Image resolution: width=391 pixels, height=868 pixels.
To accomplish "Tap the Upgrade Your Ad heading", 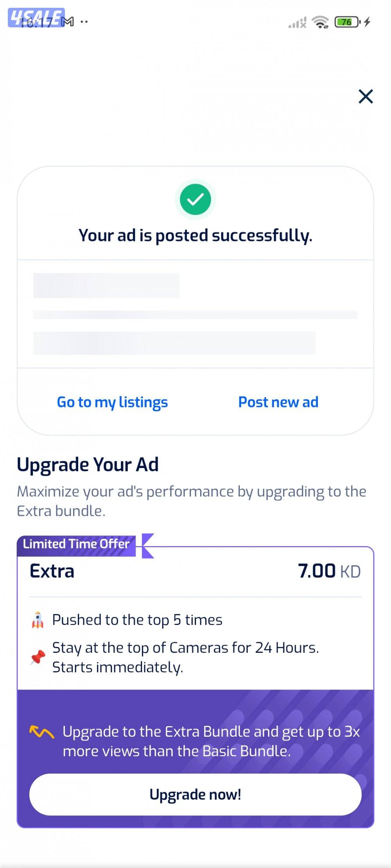I will pos(88,464).
